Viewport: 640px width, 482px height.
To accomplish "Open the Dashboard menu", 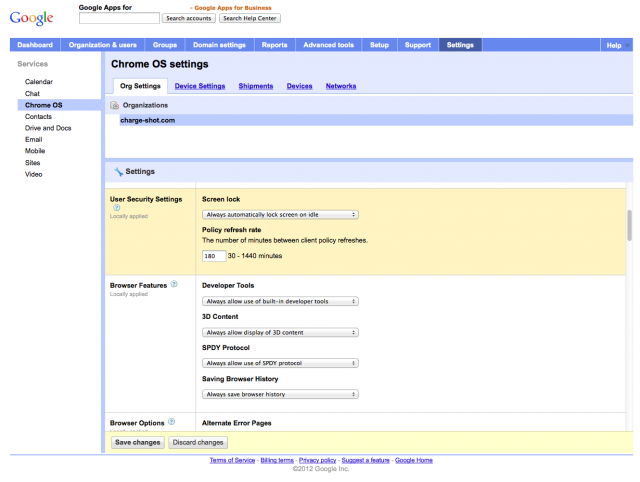I will point(35,45).
